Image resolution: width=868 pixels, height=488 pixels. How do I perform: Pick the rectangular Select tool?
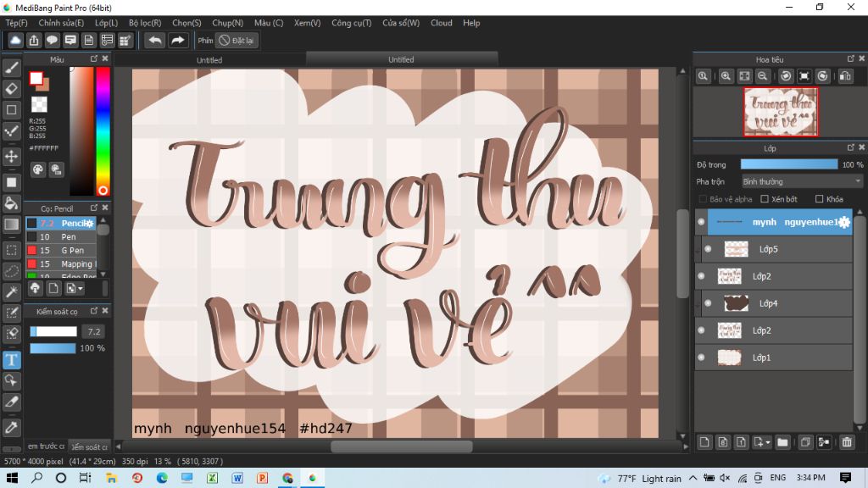pyautogui.click(x=12, y=250)
